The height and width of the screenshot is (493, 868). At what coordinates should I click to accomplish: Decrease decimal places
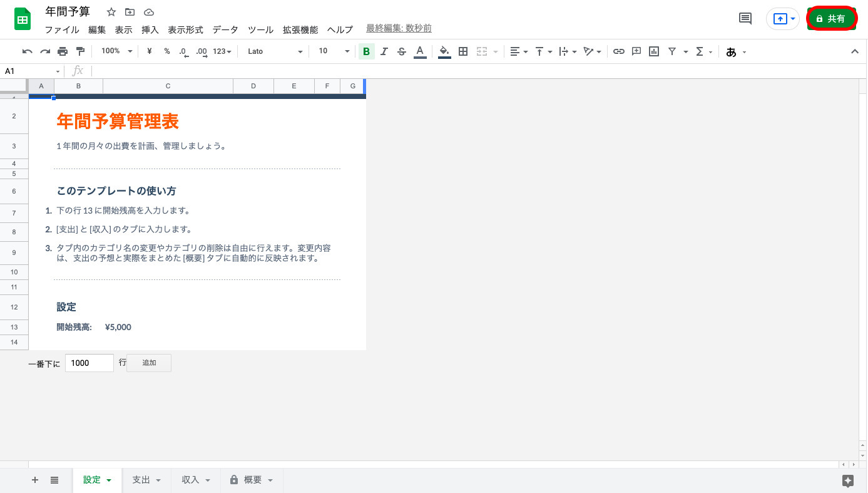pyautogui.click(x=183, y=51)
